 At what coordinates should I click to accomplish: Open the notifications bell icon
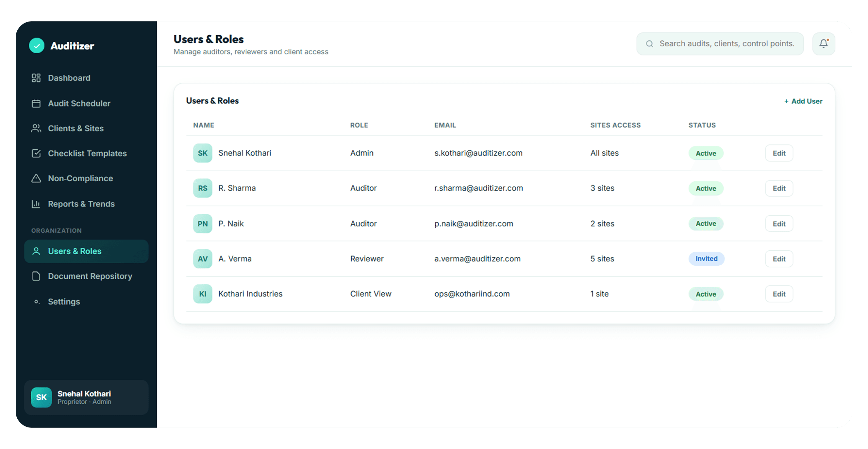[x=823, y=44]
